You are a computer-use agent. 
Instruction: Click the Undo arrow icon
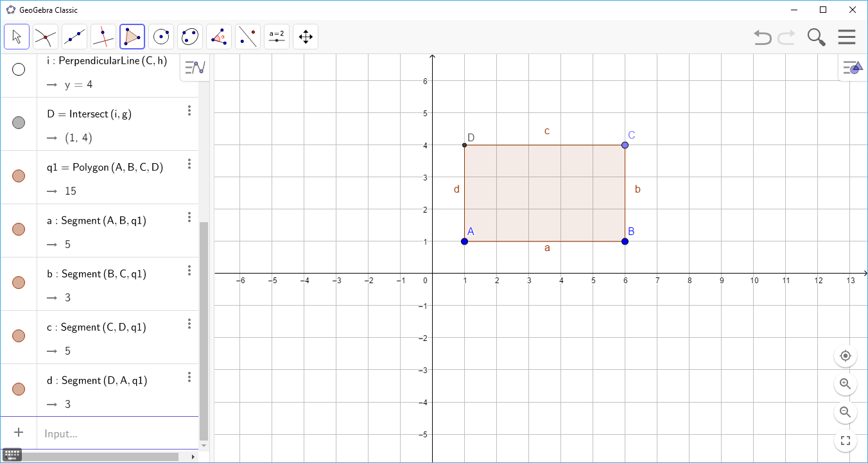coord(762,37)
